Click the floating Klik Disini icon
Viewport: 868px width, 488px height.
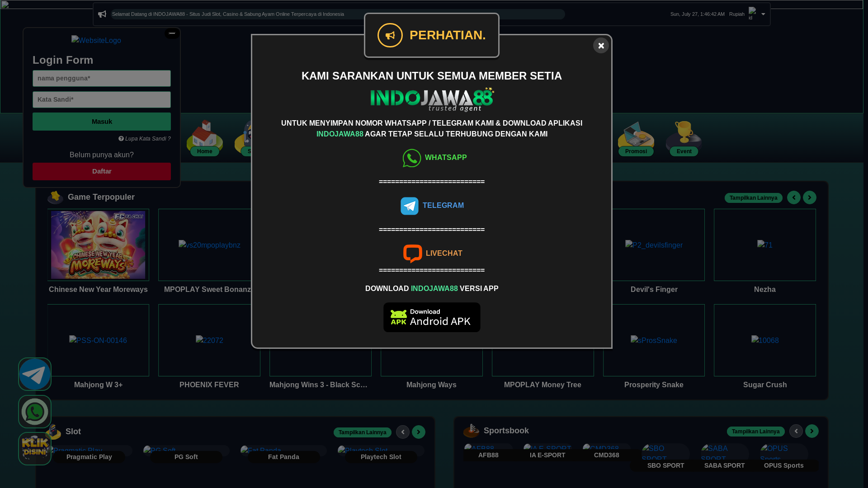pyautogui.click(x=35, y=449)
